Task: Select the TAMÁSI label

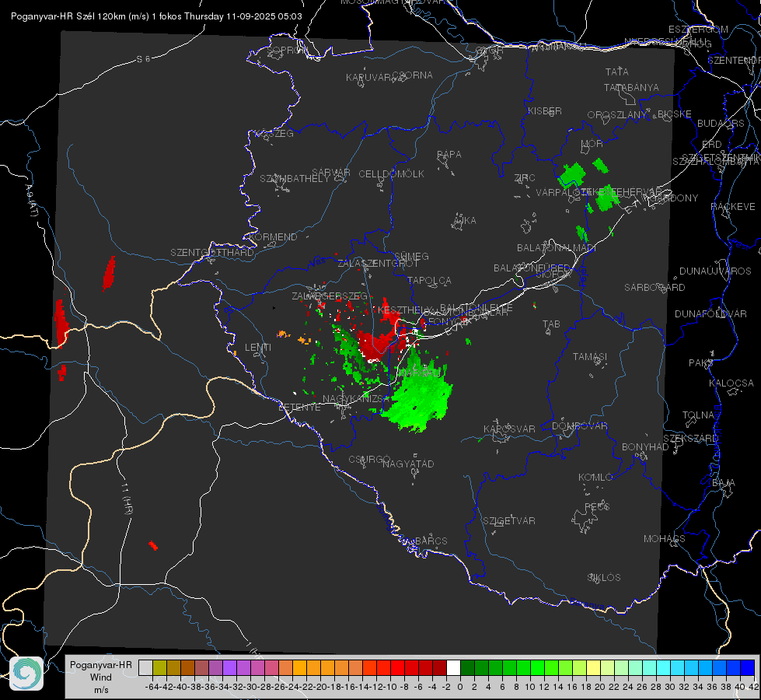Action: pos(590,356)
